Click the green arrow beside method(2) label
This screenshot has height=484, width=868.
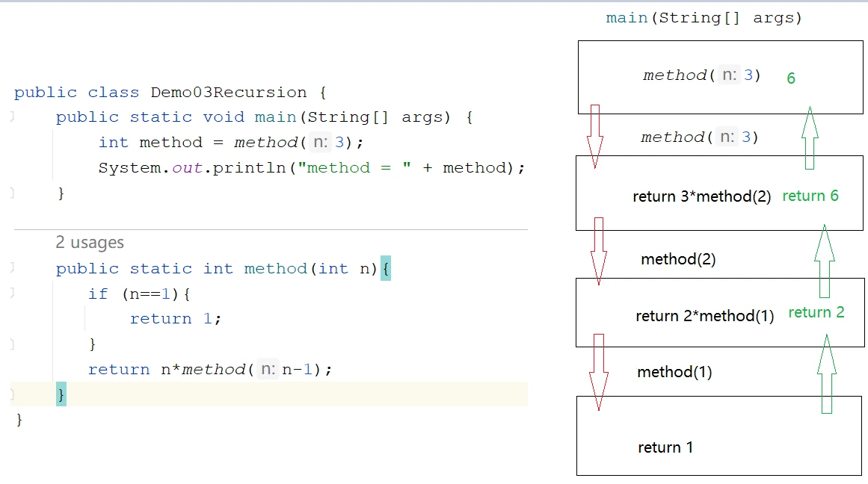pyautogui.click(x=825, y=261)
